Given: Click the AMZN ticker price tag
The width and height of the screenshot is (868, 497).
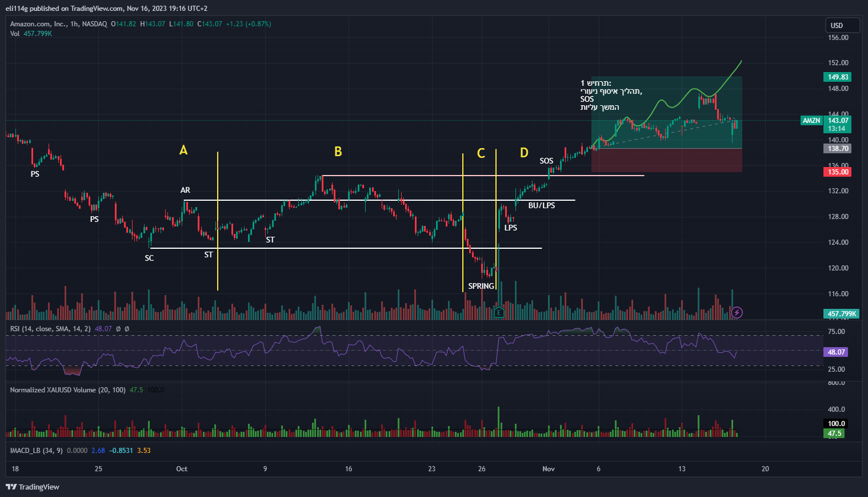Looking at the screenshot, I should point(811,121).
